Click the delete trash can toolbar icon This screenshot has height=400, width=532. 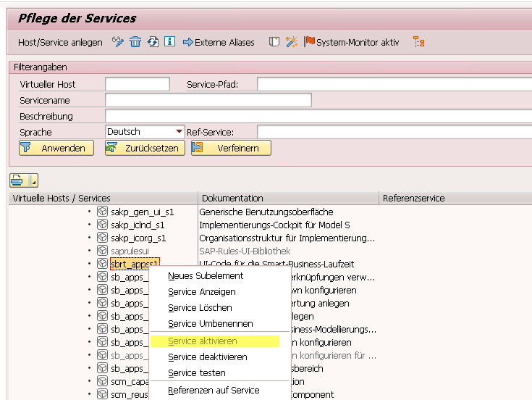135,42
